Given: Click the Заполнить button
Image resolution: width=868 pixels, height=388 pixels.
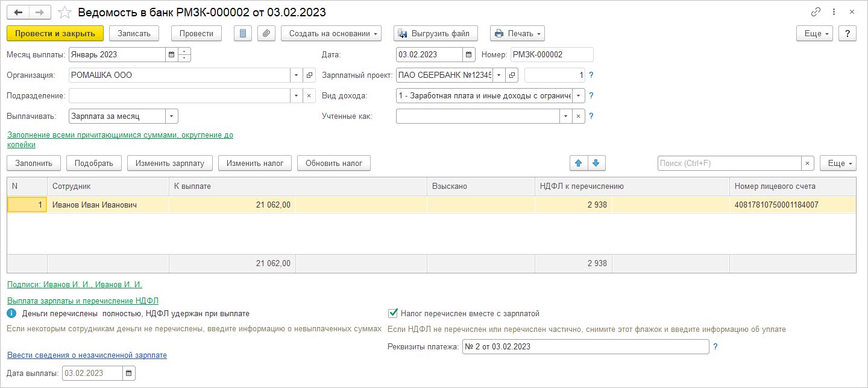Looking at the screenshot, I should [x=34, y=163].
